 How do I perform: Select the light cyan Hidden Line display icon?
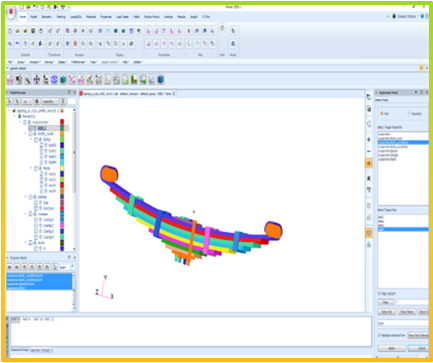[x=108, y=31]
